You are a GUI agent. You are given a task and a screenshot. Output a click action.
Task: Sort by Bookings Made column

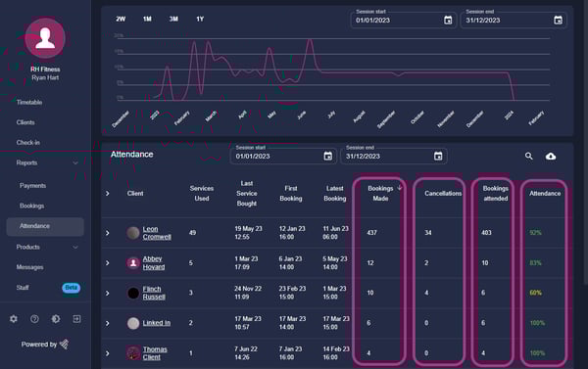[380, 193]
